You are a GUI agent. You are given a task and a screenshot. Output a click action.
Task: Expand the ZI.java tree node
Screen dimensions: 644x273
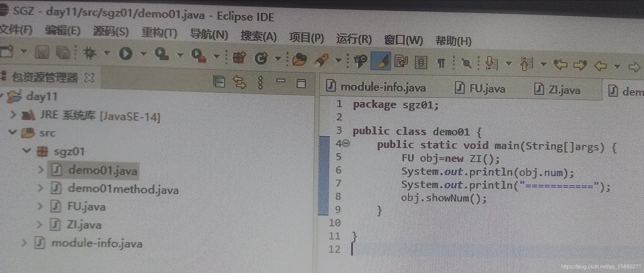(39, 225)
